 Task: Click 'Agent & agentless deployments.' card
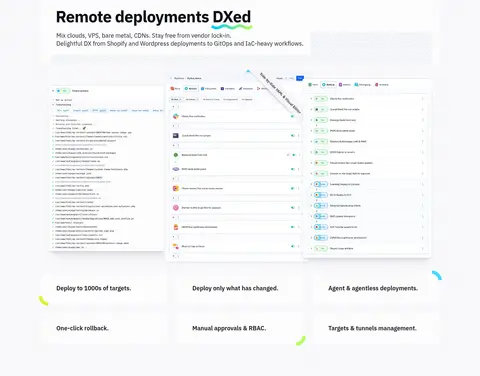(x=375, y=289)
